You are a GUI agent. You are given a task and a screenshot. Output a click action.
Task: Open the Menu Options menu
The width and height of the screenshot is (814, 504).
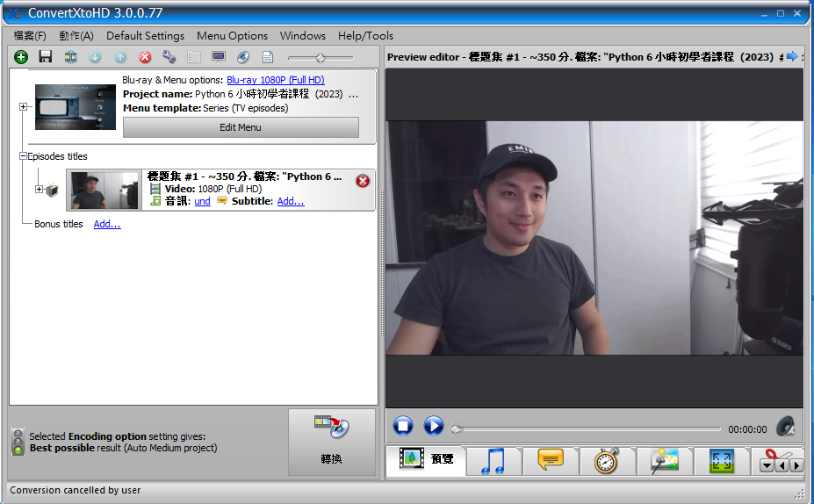point(232,36)
